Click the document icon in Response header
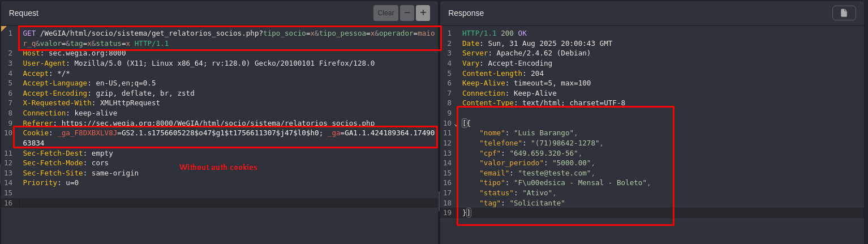 tap(844, 13)
